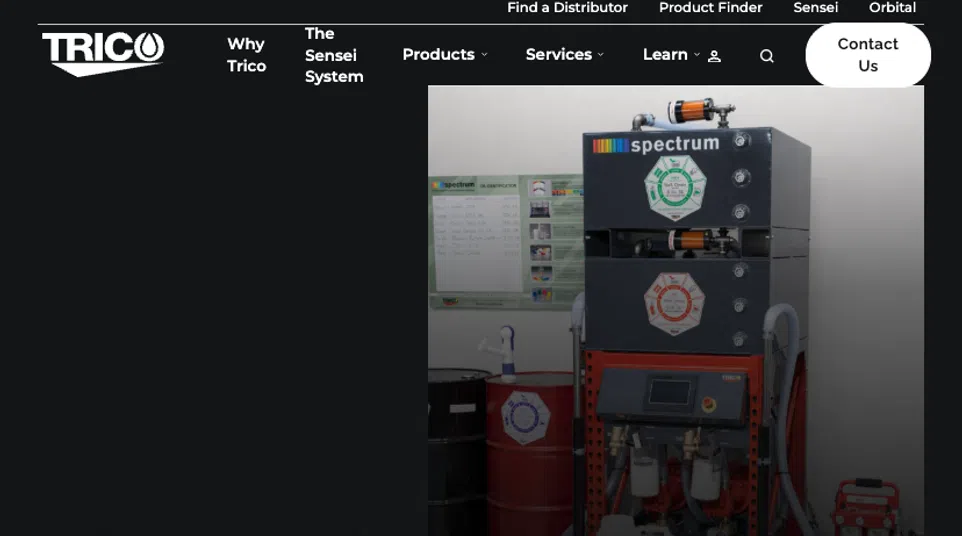Click the Trico logo

(x=103, y=54)
